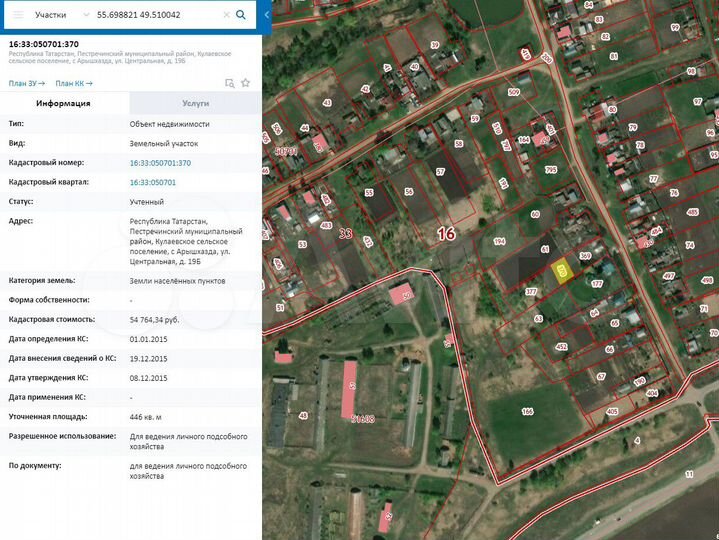Open the hamburger menu
Screen dimensions: 719x540
pos(17,16)
